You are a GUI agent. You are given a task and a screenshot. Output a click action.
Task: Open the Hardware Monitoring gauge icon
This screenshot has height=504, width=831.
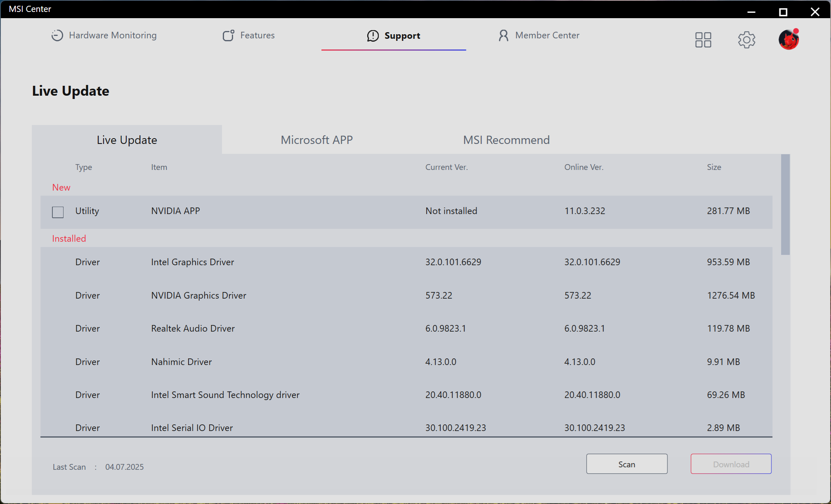[57, 35]
